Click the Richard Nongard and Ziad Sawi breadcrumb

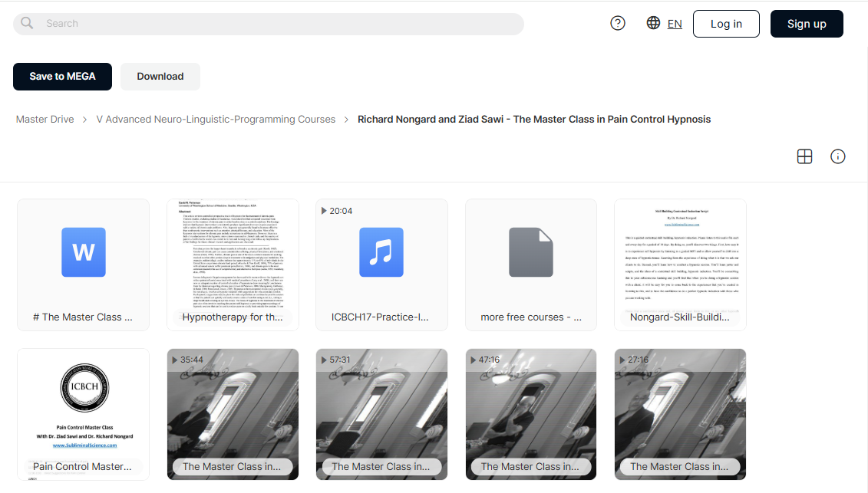point(534,120)
